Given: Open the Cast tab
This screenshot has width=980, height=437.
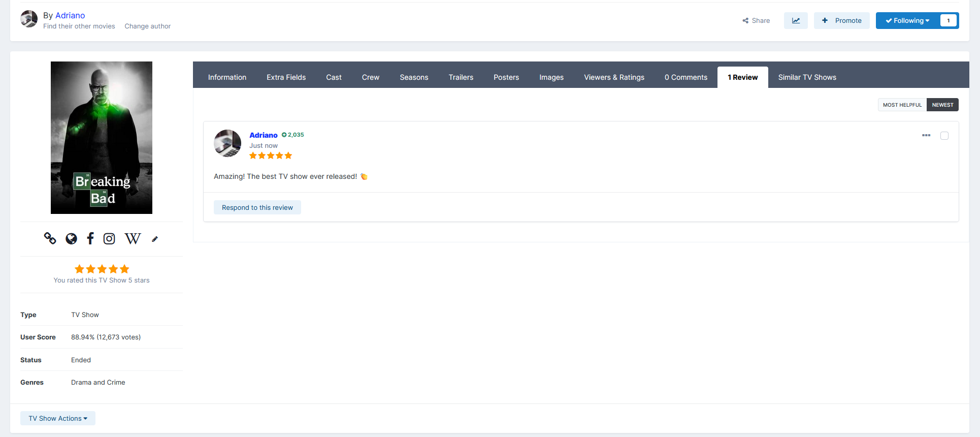Looking at the screenshot, I should [334, 77].
